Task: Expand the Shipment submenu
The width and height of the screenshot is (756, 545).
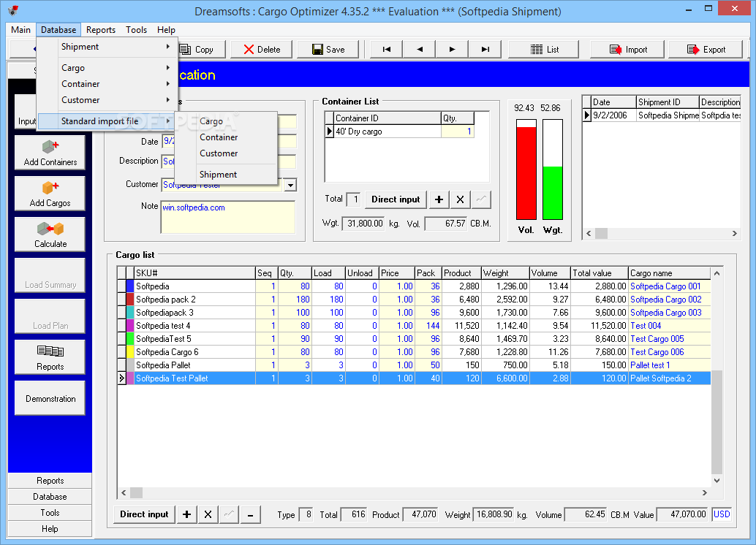Action: pyautogui.click(x=107, y=47)
